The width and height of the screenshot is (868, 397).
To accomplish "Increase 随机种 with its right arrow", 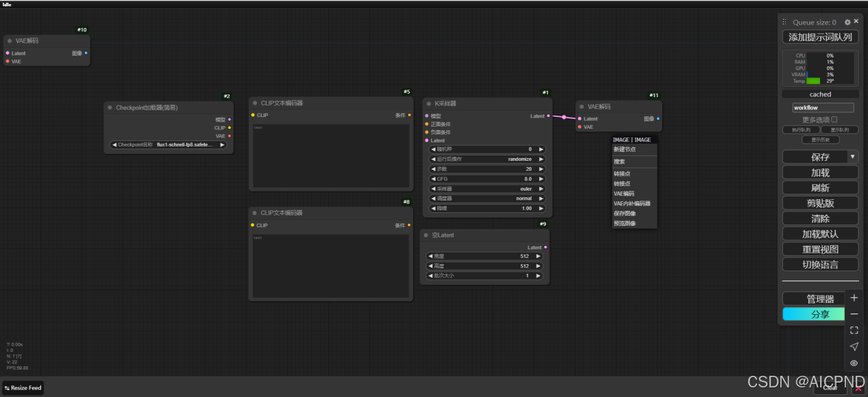I will point(541,149).
